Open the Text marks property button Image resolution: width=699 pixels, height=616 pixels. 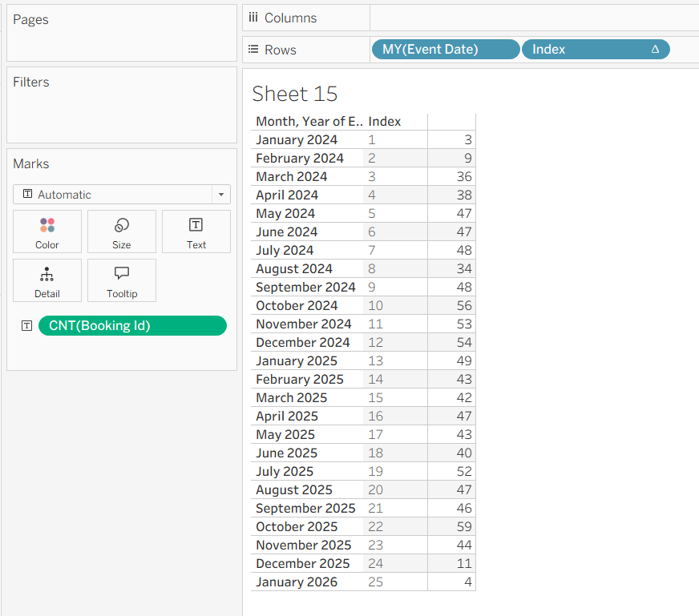[x=196, y=232]
